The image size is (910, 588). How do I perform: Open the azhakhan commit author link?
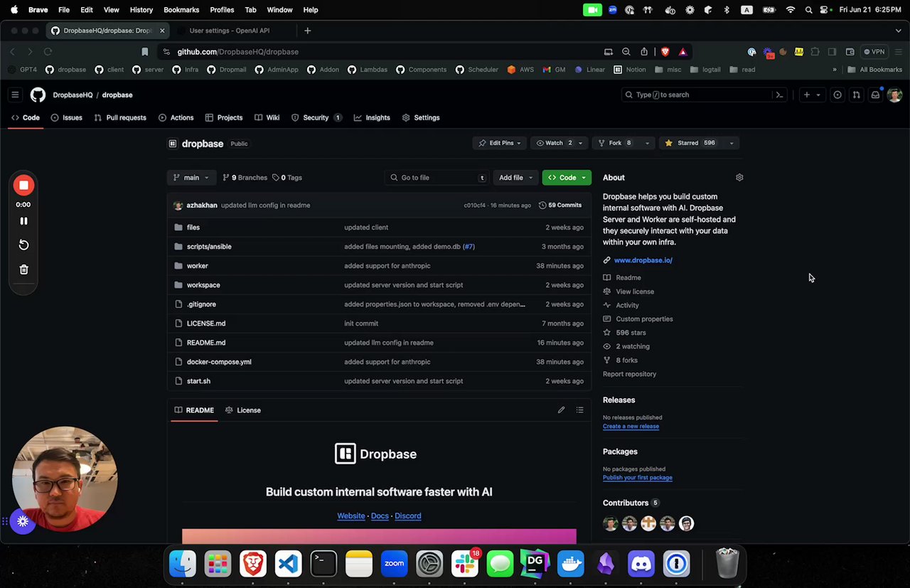click(202, 205)
